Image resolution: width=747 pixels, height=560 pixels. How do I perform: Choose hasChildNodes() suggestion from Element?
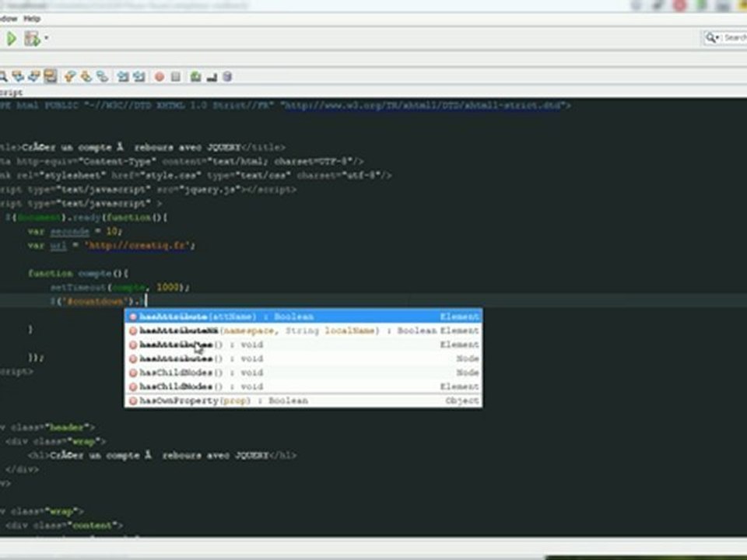303,387
